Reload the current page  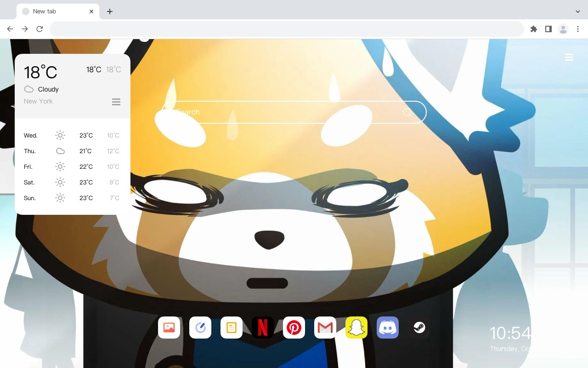point(40,29)
